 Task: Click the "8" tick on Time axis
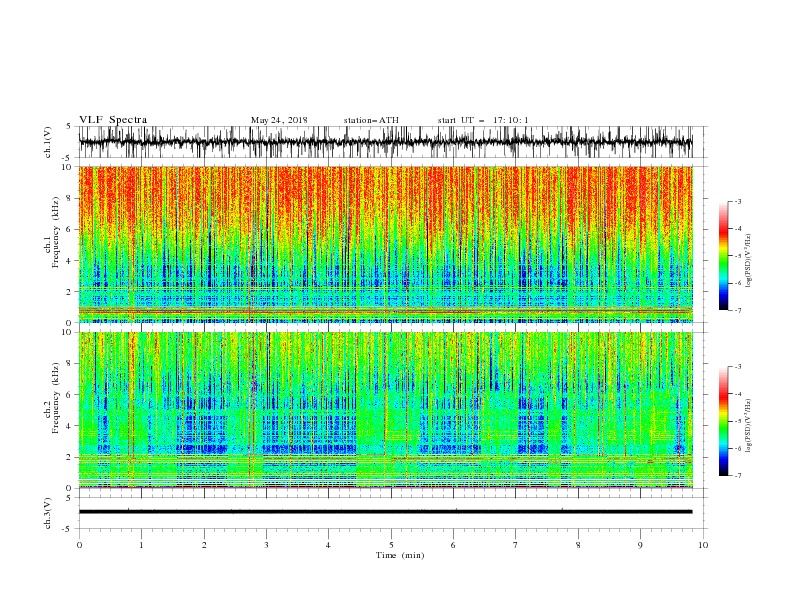click(578, 545)
